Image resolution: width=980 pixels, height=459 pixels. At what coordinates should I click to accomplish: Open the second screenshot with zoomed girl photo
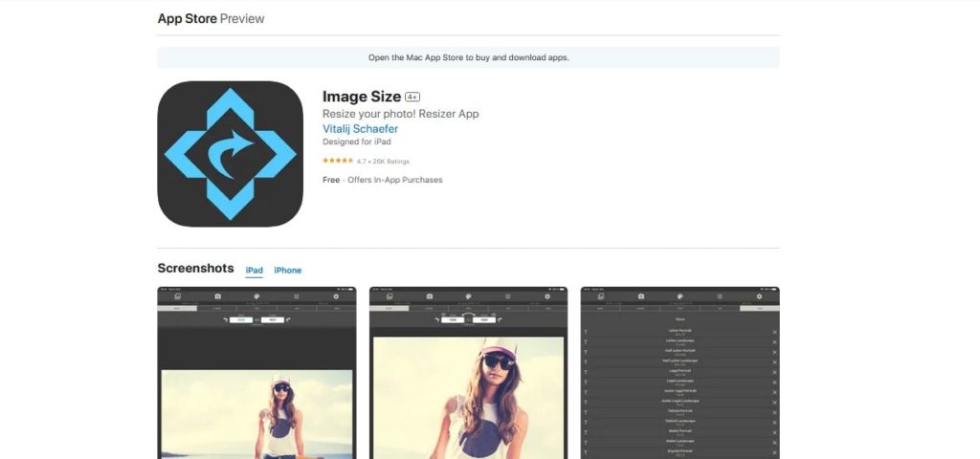468,373
